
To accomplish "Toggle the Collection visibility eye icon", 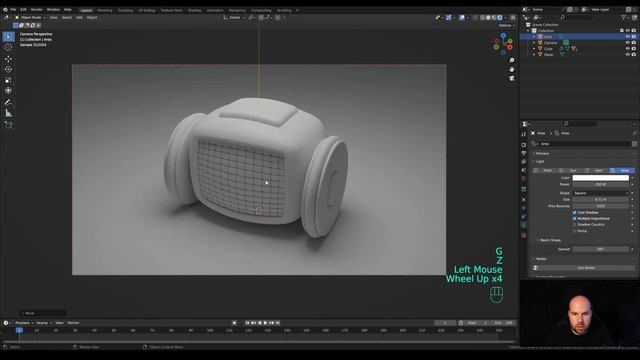I will (x=628, y=31).
